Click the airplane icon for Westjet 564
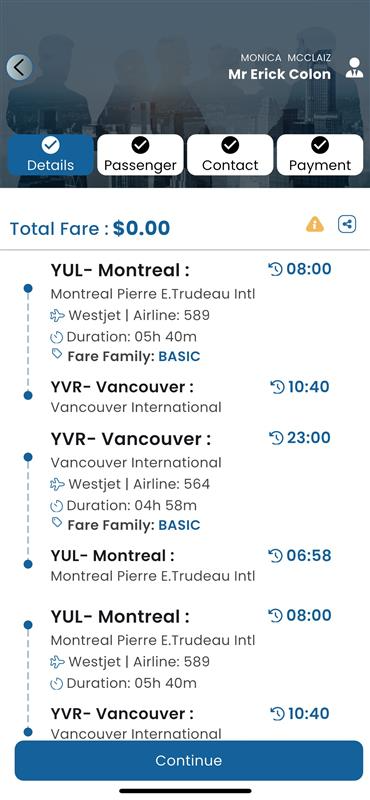Screen dimensions: 370x800 click(x=57, y=484)
